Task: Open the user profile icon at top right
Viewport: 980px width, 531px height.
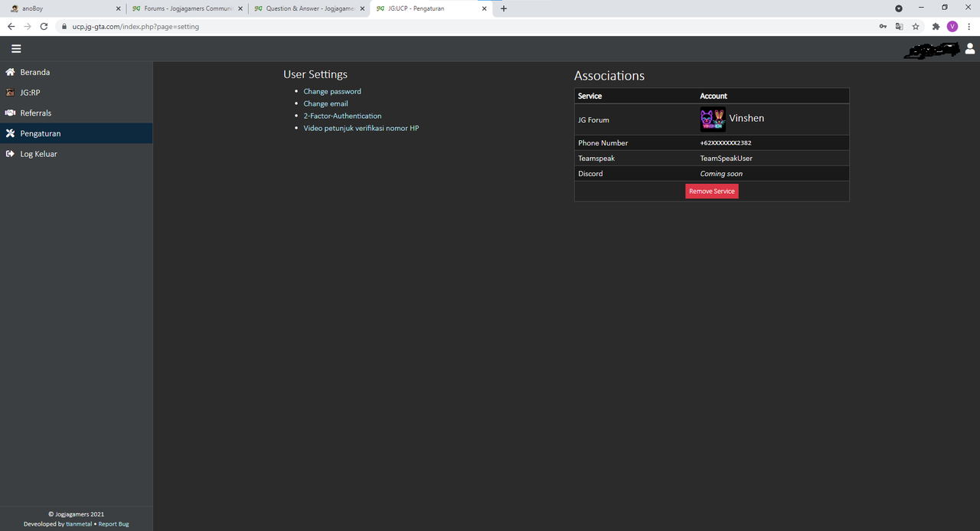Action: (970, 49)
